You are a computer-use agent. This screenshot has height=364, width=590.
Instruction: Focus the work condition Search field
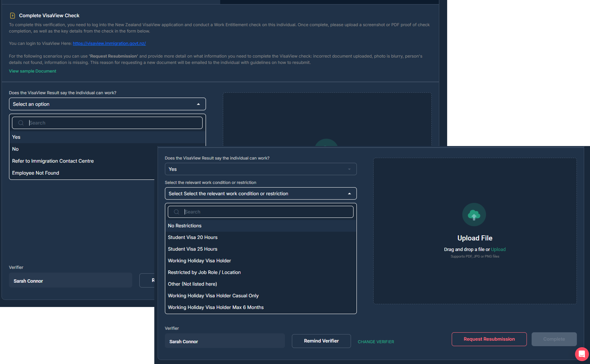click(261, 212)
